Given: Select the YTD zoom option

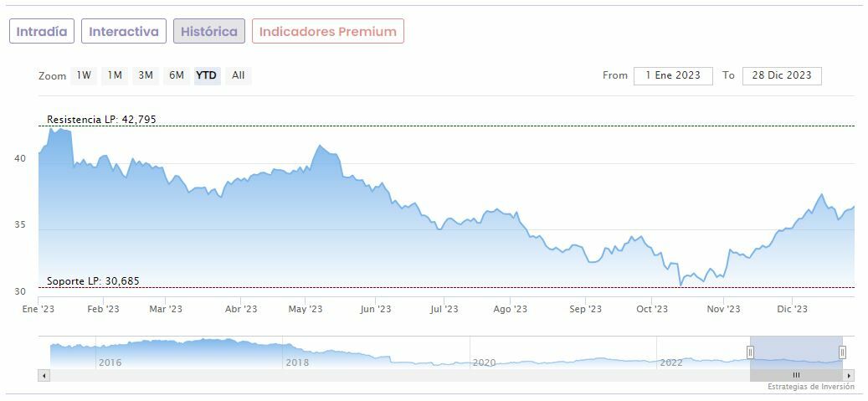Looking at the screenshot, I should [206, 75].
